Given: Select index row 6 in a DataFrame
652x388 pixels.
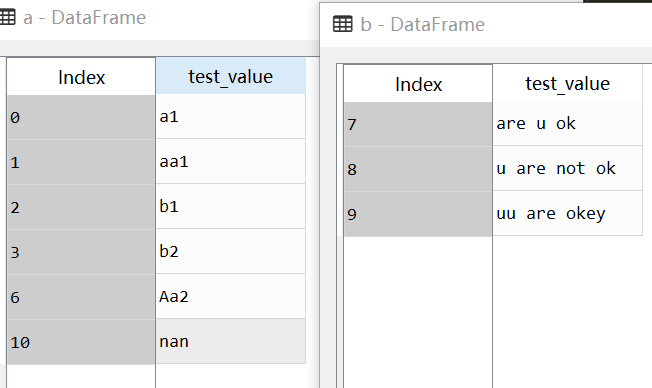Looking at the screenshot, I should pyautogui.click(x=81, y=297).
